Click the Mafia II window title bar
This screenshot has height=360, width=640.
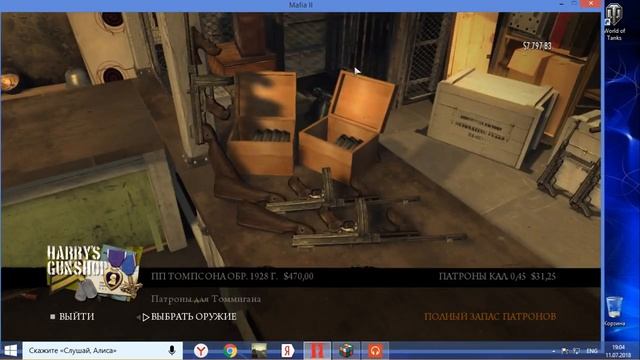(x=301, y=5)
